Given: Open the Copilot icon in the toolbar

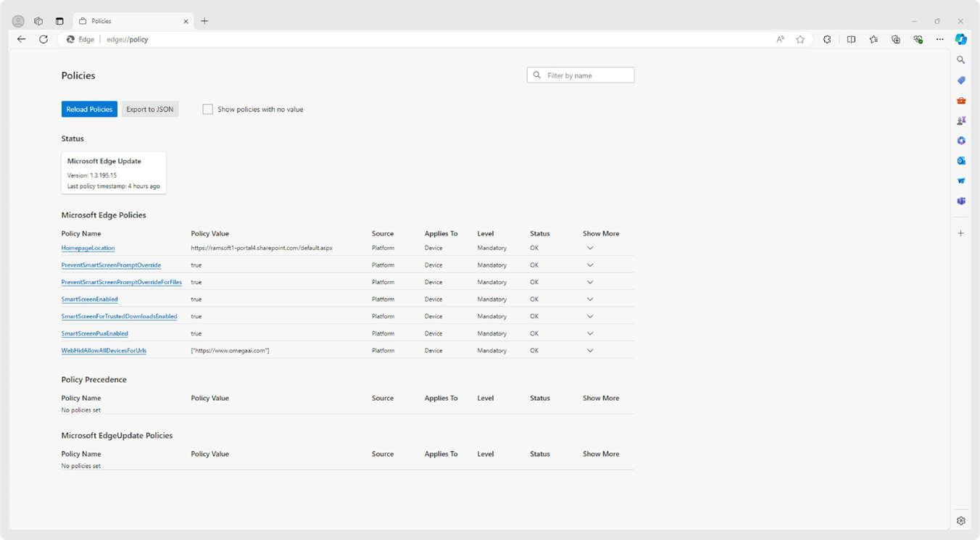Looking at the screenshot, I should (x=960, y=39).
